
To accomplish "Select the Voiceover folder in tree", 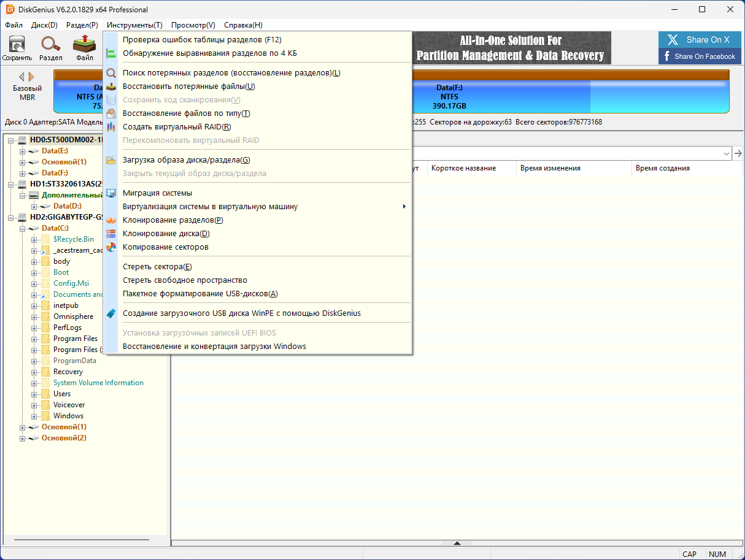I will pos(69,405).
